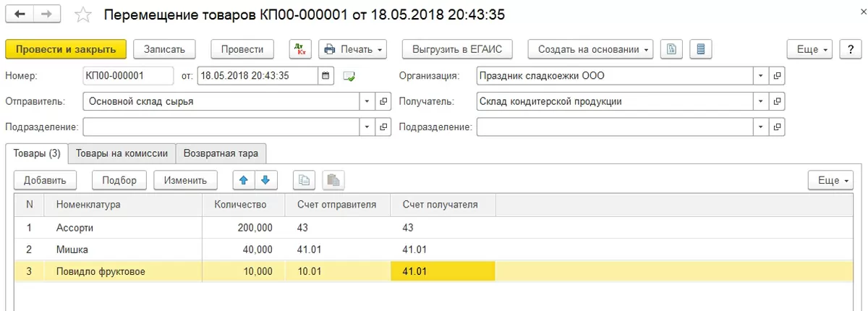
Task: Add document to favorites star
Action: point(84,14)
